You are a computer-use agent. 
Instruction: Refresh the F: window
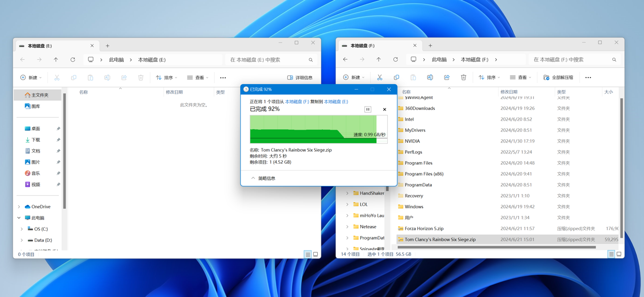coord(395,60)
